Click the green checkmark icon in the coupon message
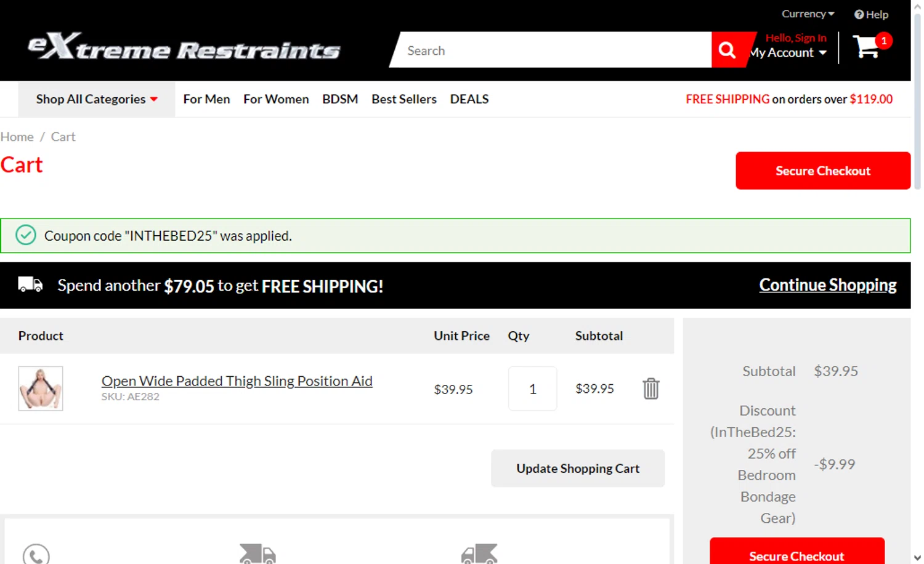The width and height of the screenshot is (924, 564). pos(26,235)
